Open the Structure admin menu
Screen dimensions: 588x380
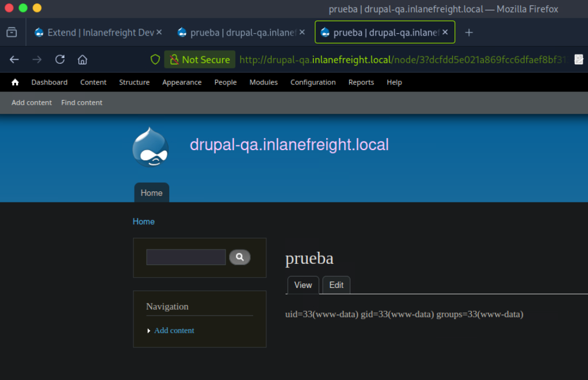tap(134, 82)
